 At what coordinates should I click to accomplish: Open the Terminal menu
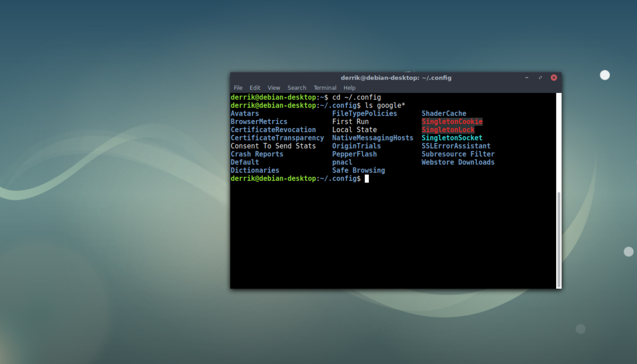pos(325,88)
